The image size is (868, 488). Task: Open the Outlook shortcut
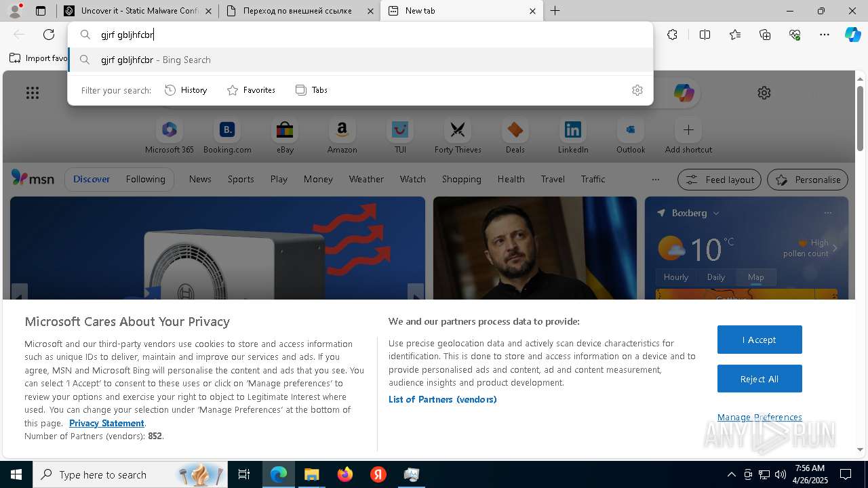(631, 136)
